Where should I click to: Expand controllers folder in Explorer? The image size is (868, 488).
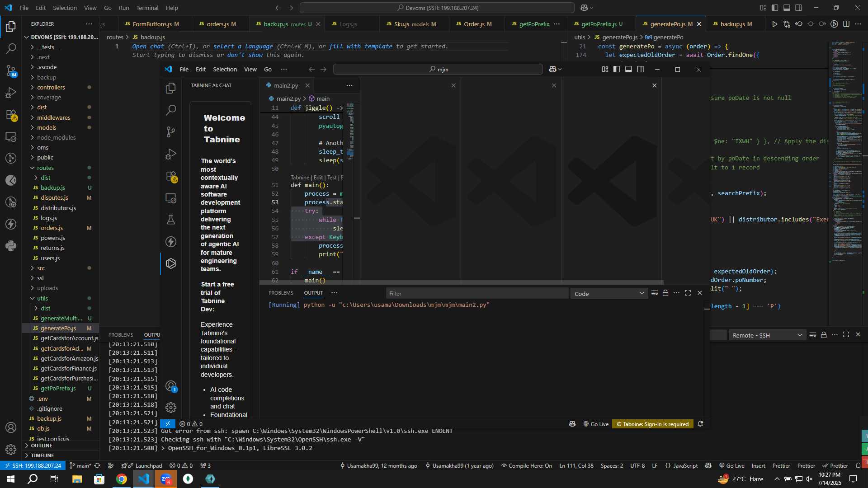tap(51, 87)
